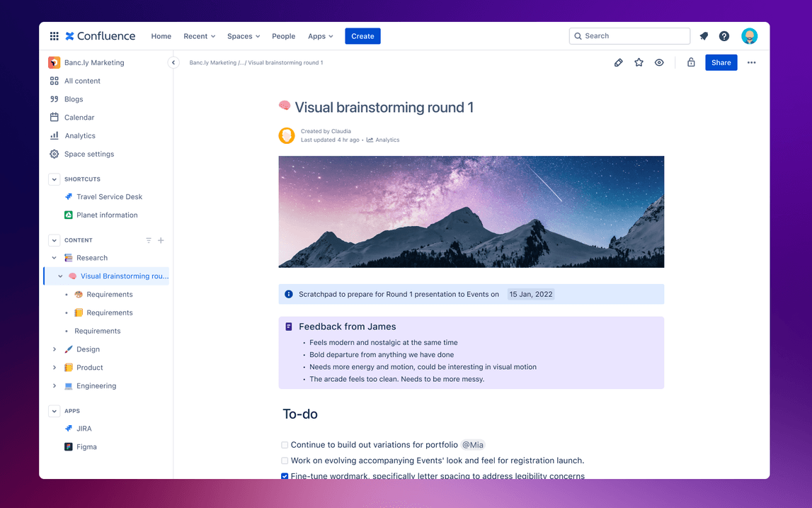Screen dimensions: 812x508
Task: Expand the Design tree item
Action: coord(55,349)
